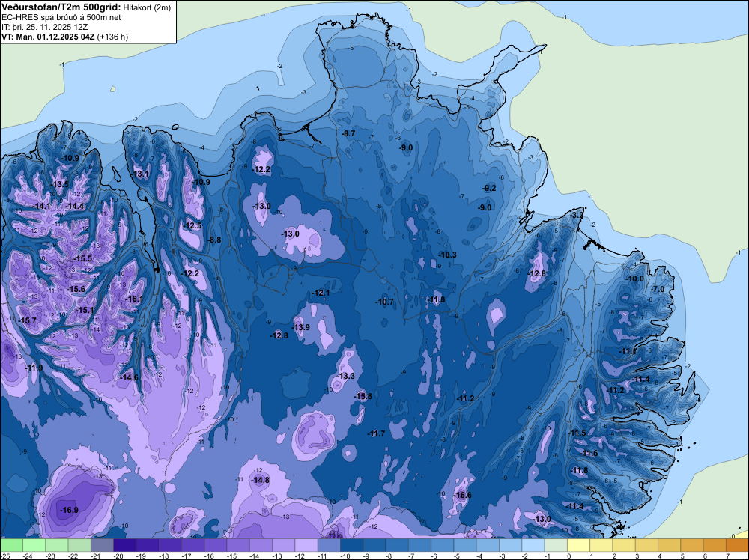Click the -13.9 temperature value
The width and height of the screenshot is (749, 560).
[301, 327]
